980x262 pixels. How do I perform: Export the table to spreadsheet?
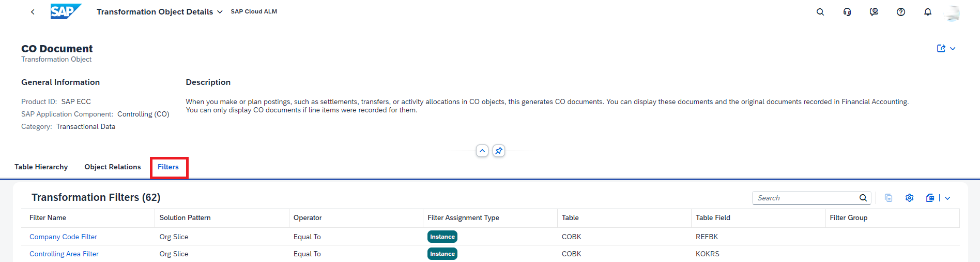tap(930, 198)
